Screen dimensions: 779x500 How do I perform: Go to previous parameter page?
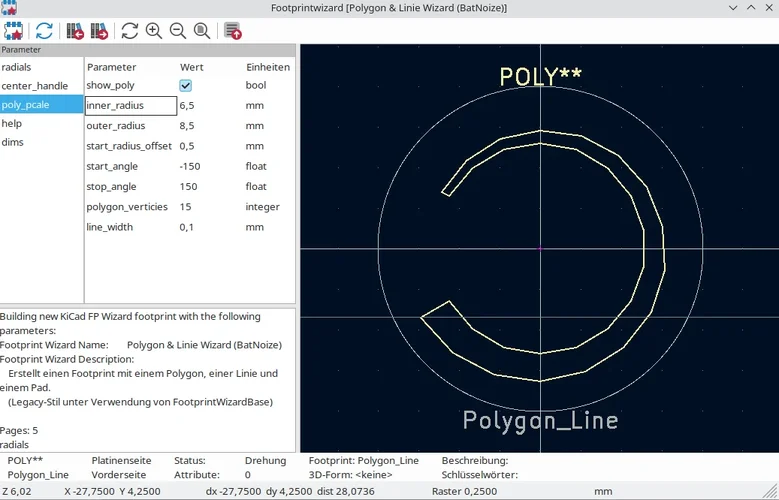click(x=75, y=31)
